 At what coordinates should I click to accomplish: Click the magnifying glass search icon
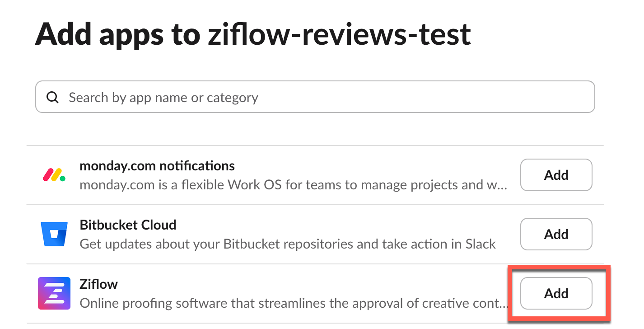pos(52,97)
